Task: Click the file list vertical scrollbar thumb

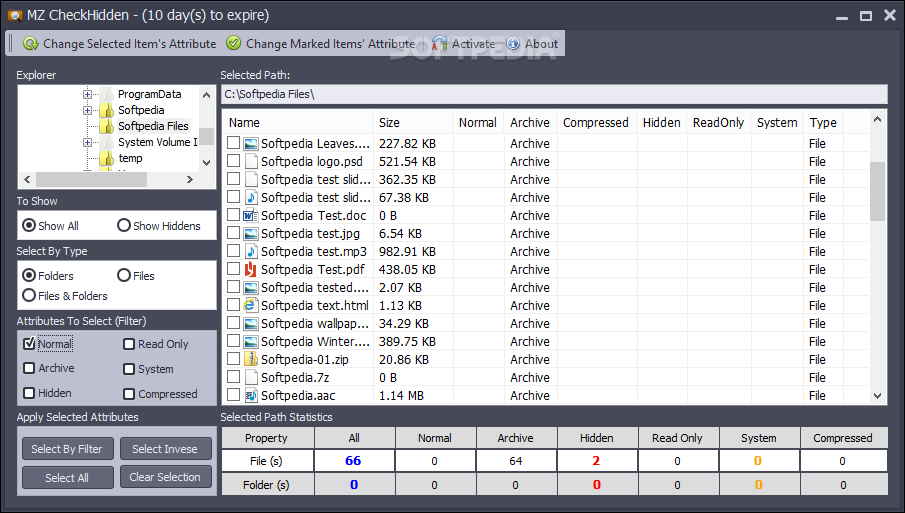Action: (877, 191)
